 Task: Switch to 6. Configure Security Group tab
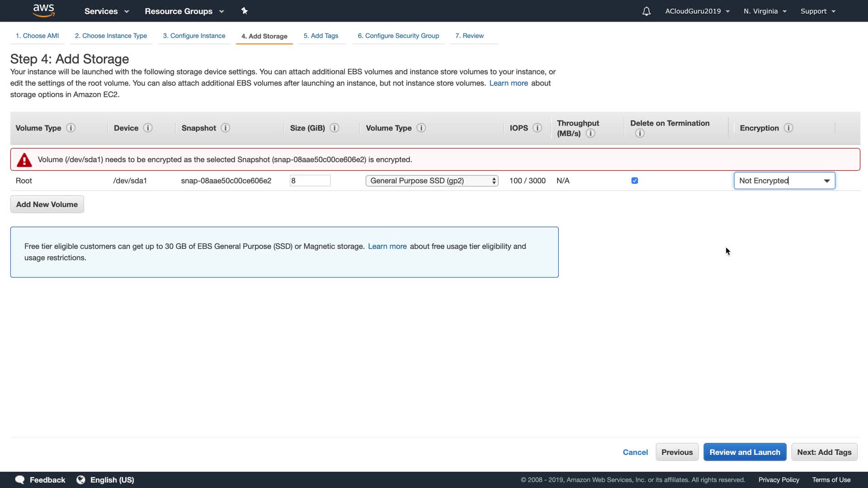[398, 36]
